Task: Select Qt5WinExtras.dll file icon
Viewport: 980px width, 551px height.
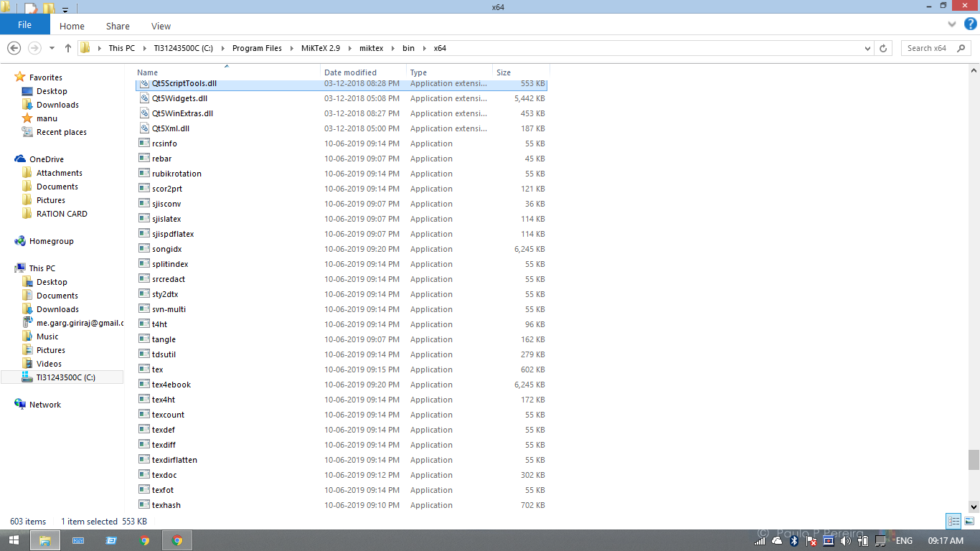Action: tap(144, 113)
